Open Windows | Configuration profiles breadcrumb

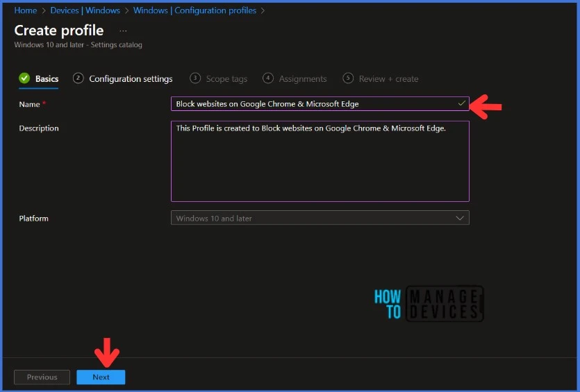tap(194, 10)
